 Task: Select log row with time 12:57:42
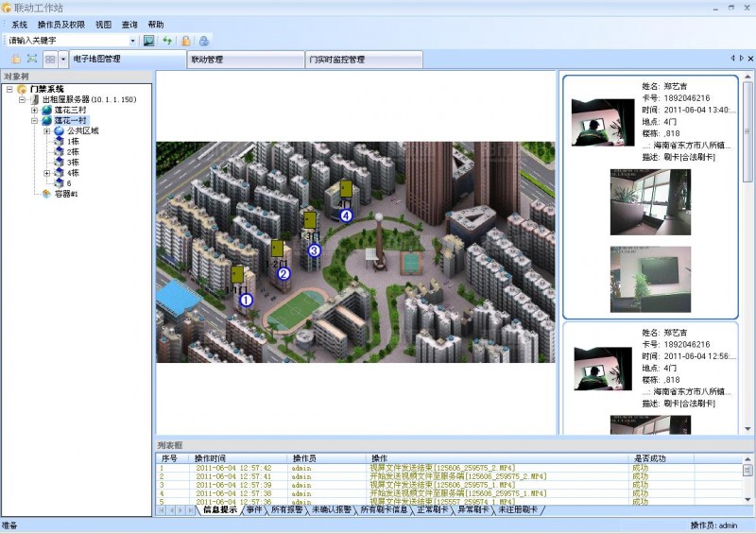[x=448, y=468]
